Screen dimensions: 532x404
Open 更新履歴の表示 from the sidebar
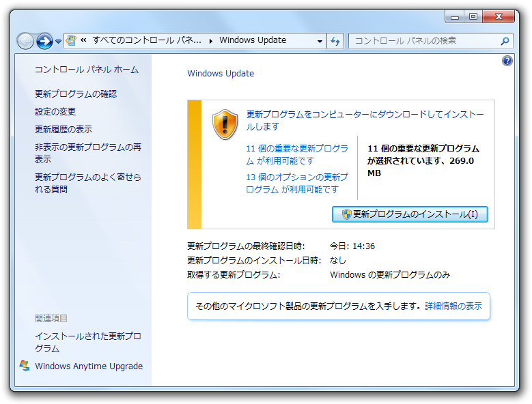[64, 129]
